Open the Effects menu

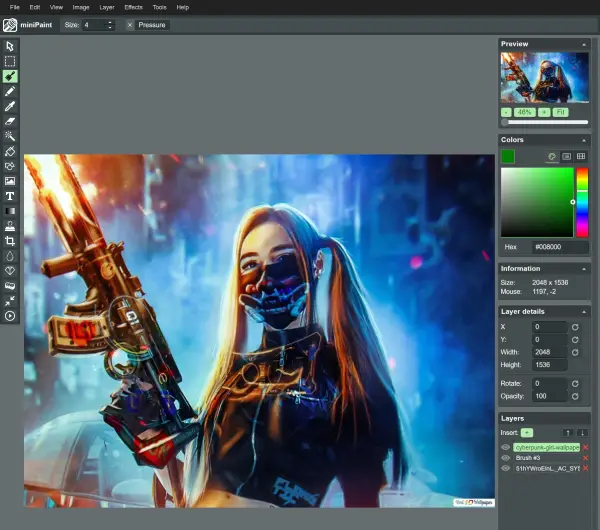(133, 7)
